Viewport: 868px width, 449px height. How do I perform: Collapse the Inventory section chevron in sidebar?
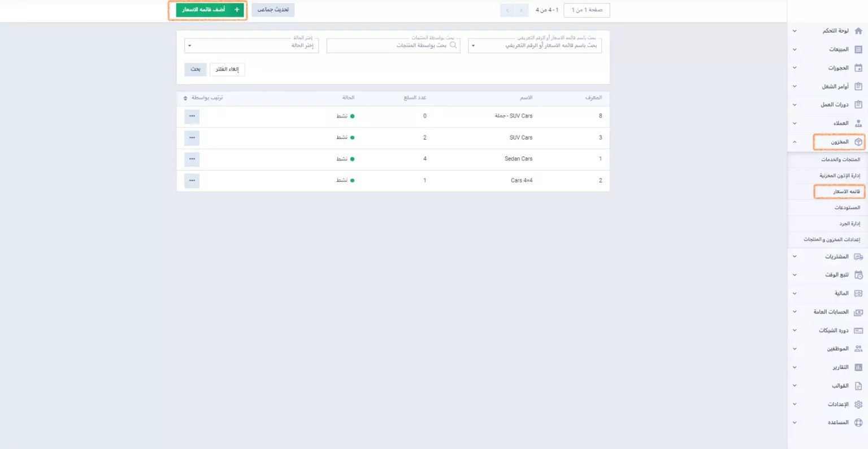pyautogui.click(x=795, y=142)
